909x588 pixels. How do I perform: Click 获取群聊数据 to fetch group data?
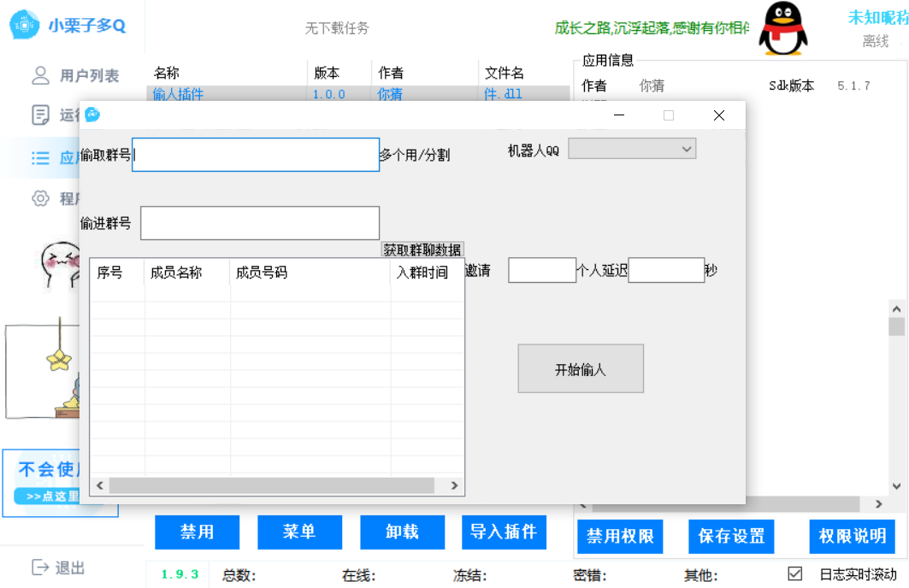pos(423,249)
